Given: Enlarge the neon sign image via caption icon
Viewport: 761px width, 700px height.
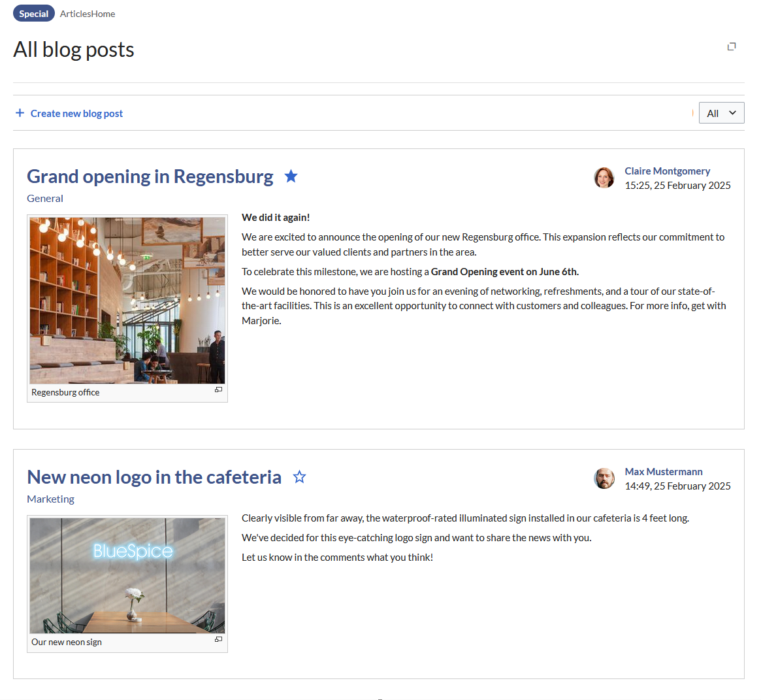Looking at the screenshot, I should [x=218, y=639].
